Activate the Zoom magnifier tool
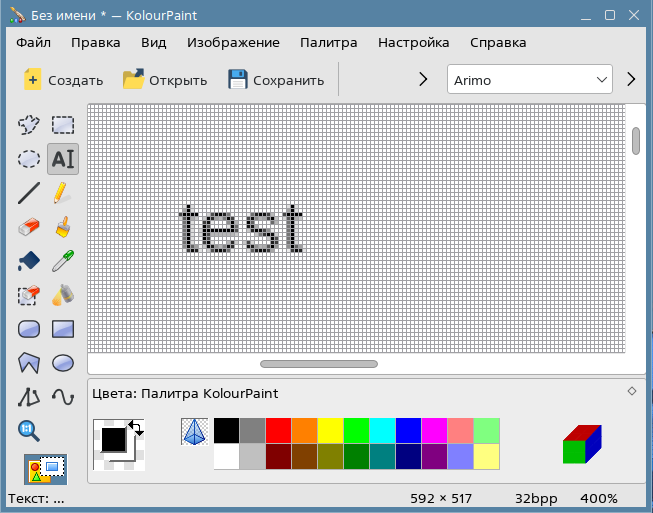This screenshot has width=653, height=513. [x=29, y=431]
